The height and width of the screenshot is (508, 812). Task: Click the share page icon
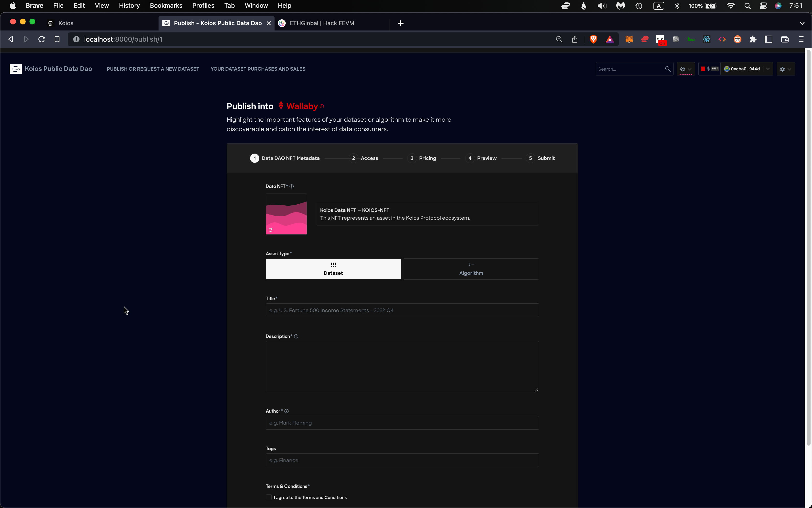click(574, 39)
